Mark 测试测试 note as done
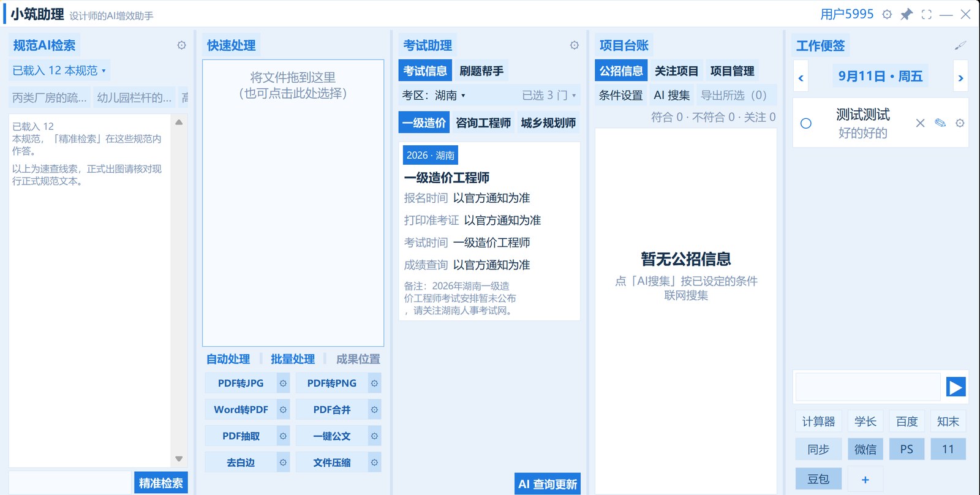 coord(806,123)
